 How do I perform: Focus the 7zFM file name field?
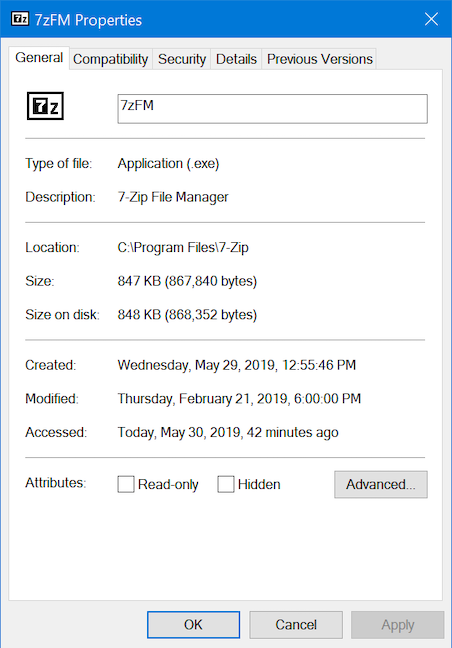point(272,109)
